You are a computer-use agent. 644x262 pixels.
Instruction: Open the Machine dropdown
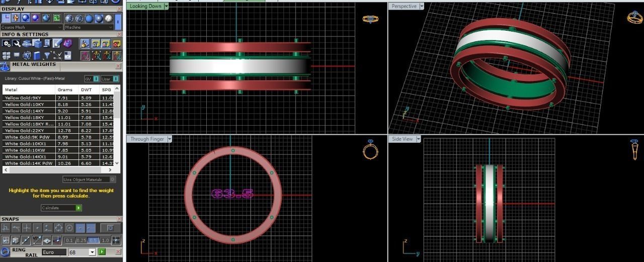[x=89, y=27]
